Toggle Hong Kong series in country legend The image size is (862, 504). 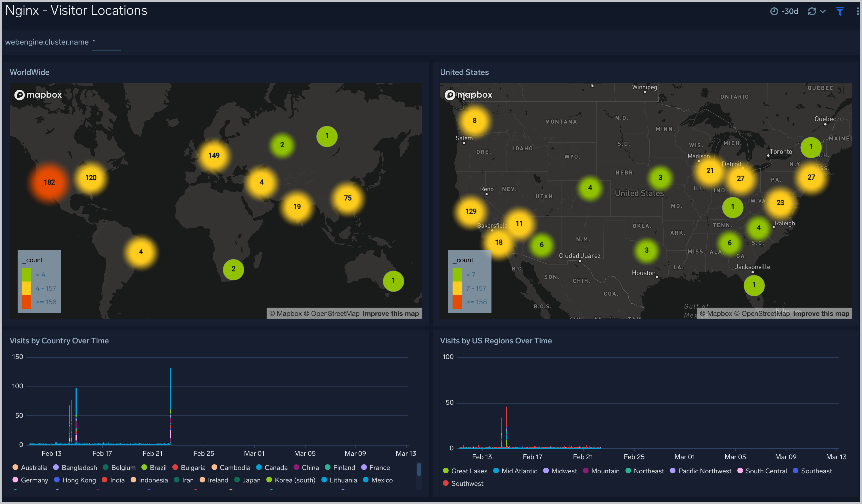tap(75, 480)
